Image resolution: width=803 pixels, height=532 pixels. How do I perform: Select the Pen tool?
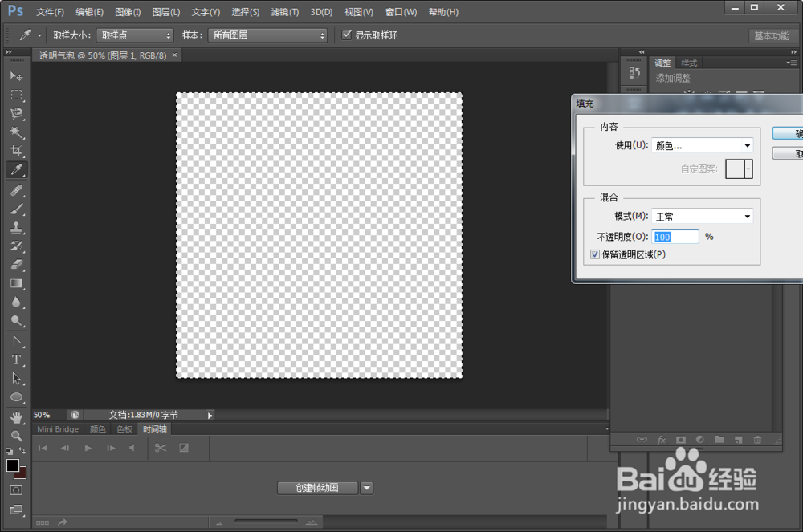(16, 341)
